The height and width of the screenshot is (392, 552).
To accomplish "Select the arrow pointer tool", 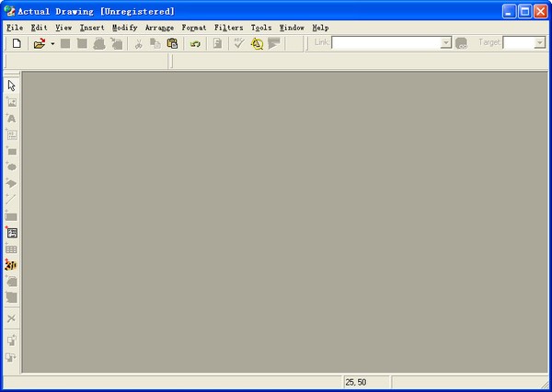I will pos(11,86).
